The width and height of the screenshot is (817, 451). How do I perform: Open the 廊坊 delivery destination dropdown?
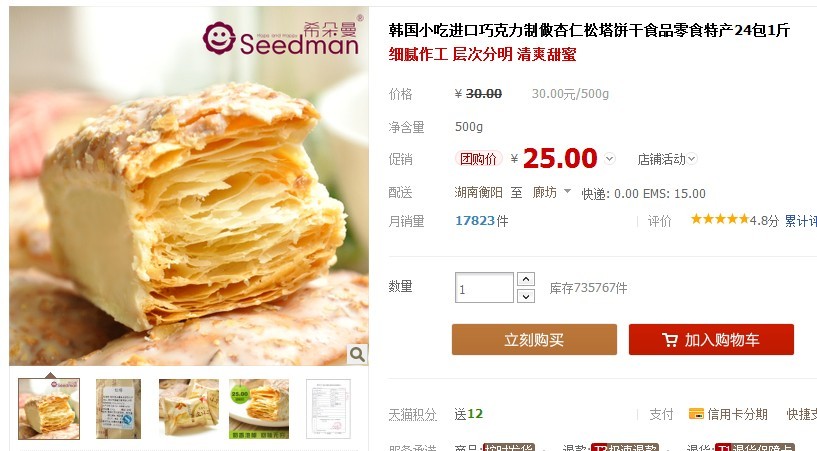[x=552, y=192]
